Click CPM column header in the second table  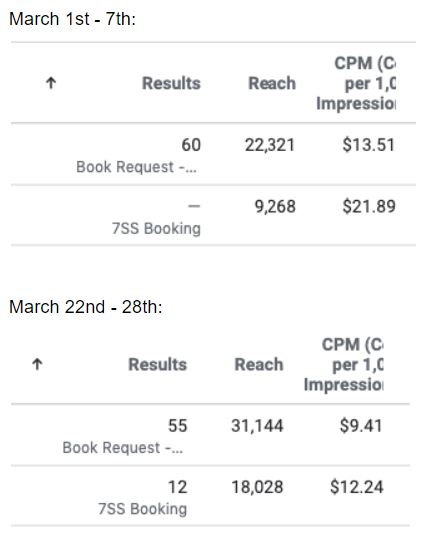pyautogui.click(x=343, y=364)
